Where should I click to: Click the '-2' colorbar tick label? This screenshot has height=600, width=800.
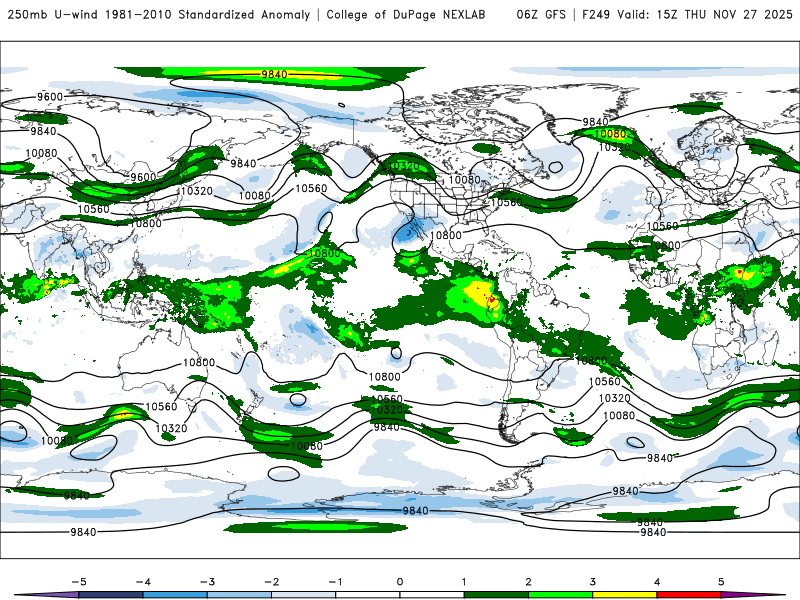tap(271, 582)
